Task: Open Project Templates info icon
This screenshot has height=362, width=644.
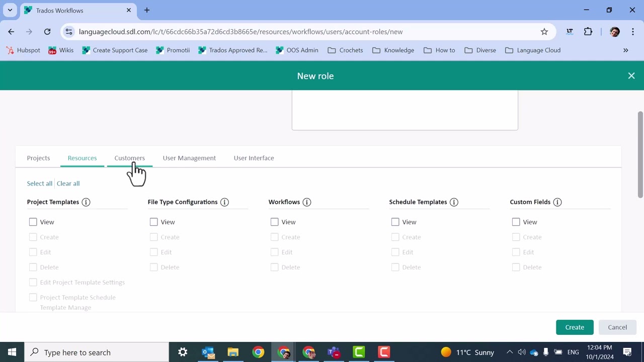Action: tap(86, 202)
